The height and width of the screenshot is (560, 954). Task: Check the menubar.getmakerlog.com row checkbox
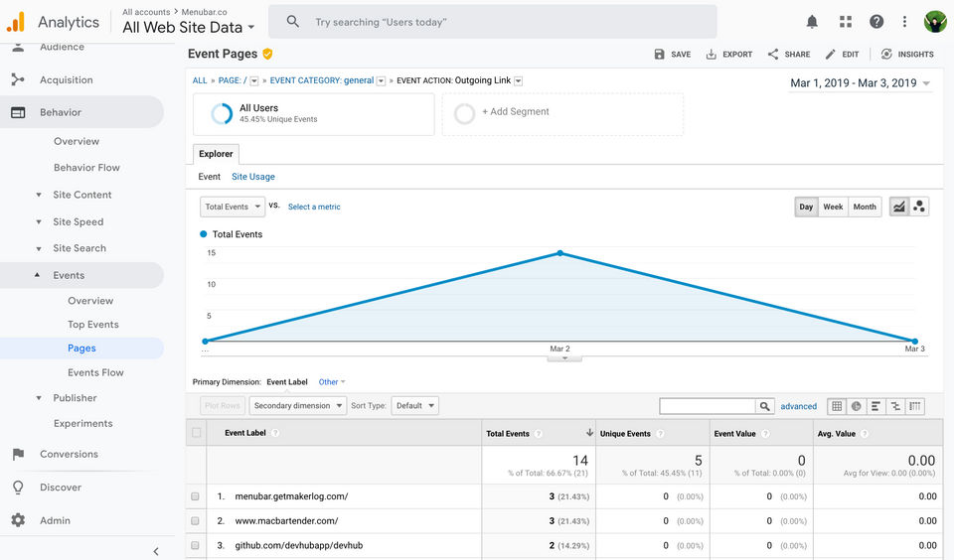coord(196,496)
